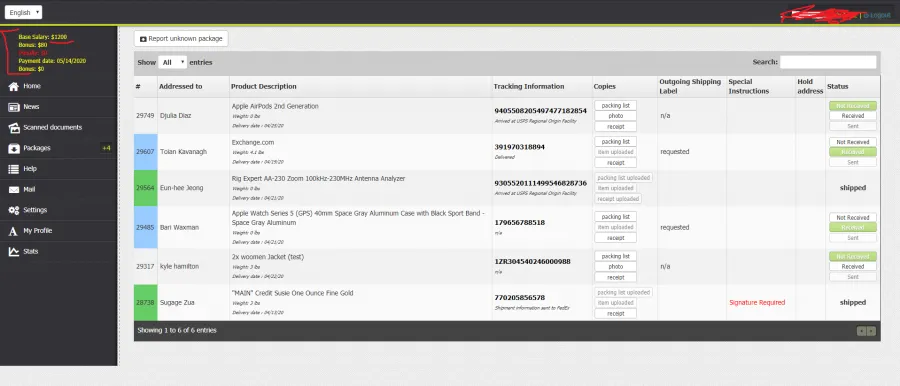Screen dimensions: 900x386
Task: Click the next page pagination arrow
Action: click(871, 331)
